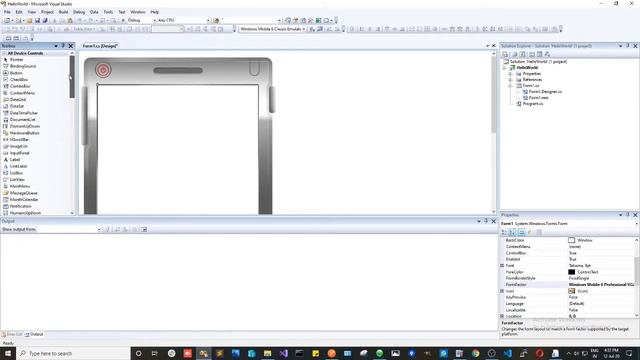The width and height of the screenshot is (640, 360).
Task: Open Chrome from the taskbar
Action: (476, 353)
